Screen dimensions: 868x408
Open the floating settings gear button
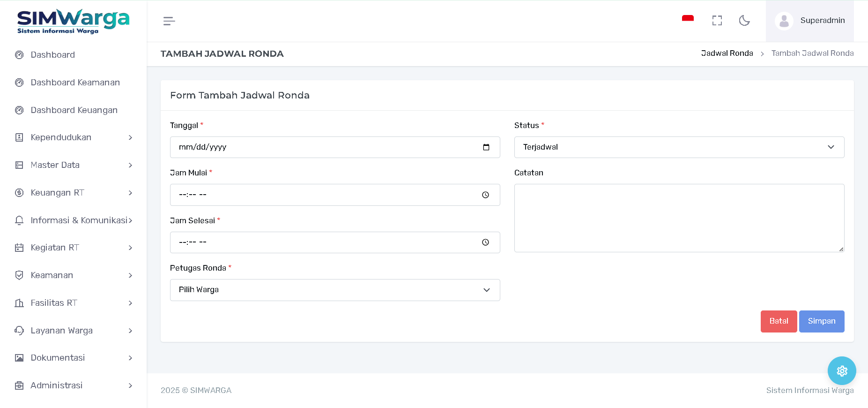(x=841, y=371)
